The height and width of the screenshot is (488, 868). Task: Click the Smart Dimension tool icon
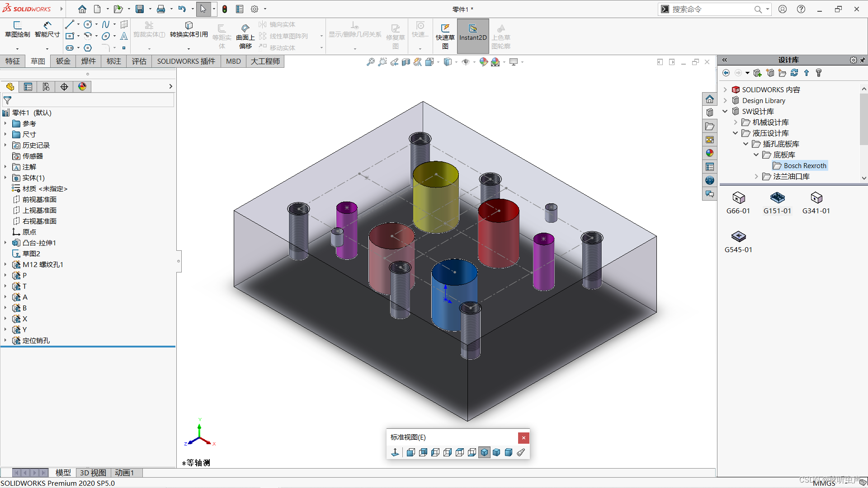click(x=47, y=28)
